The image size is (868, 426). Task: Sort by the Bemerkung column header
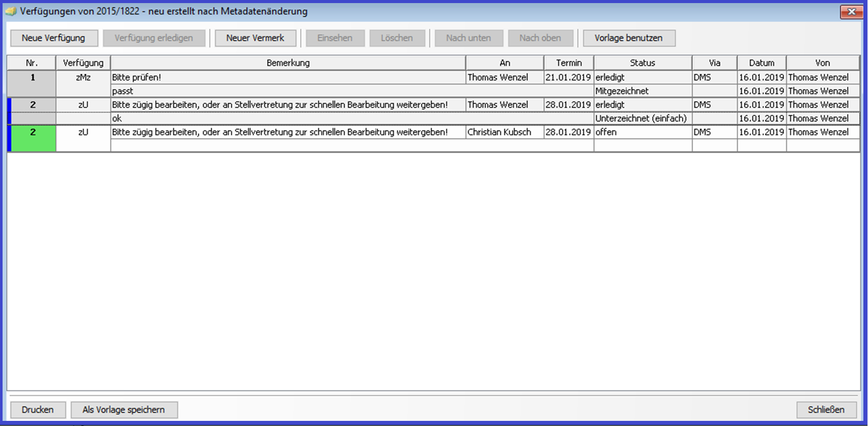tap(288, 63)
